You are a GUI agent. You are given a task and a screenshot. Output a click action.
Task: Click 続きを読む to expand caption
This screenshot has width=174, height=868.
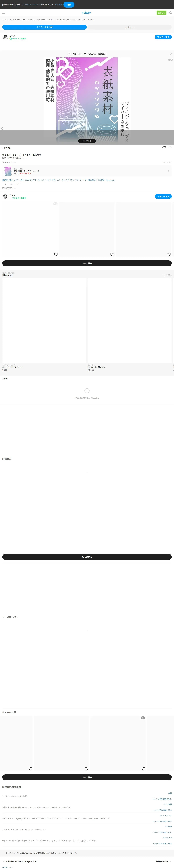click(167, 162)
